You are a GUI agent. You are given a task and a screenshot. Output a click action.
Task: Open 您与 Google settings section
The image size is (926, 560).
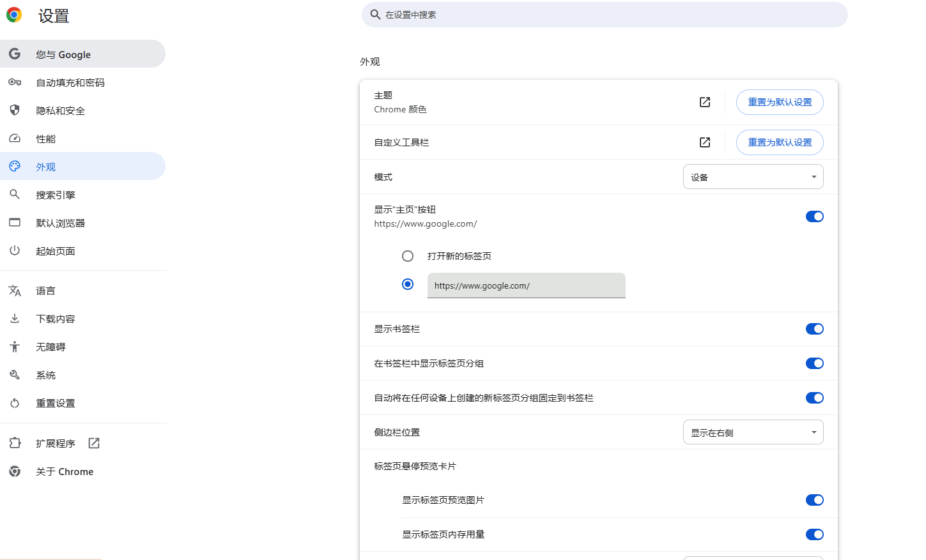tap(82, 54)
